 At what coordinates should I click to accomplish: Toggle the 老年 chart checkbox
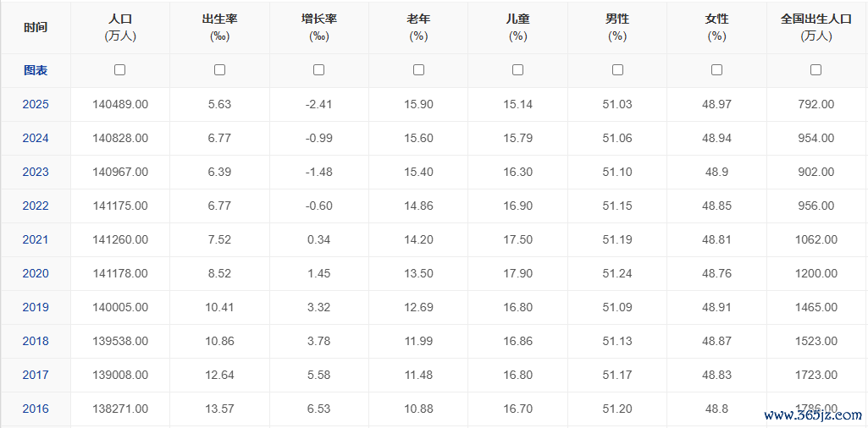tap(419, 69)
